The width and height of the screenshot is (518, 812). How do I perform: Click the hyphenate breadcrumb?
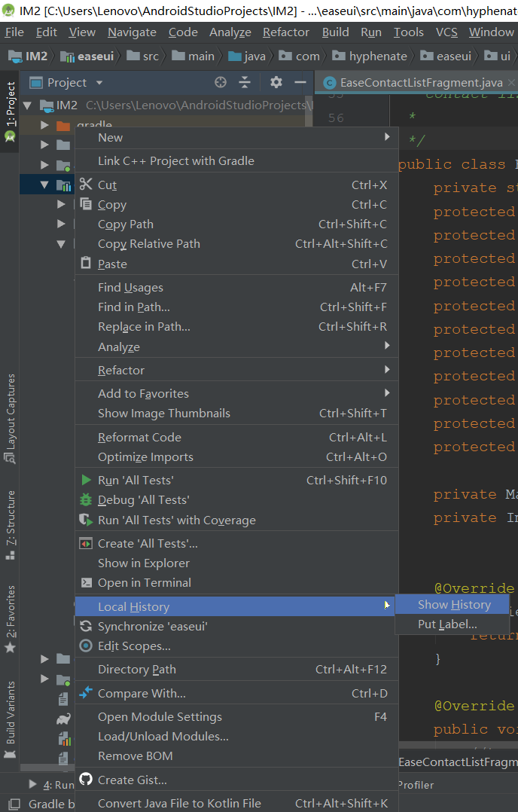[x=370, y=56]
